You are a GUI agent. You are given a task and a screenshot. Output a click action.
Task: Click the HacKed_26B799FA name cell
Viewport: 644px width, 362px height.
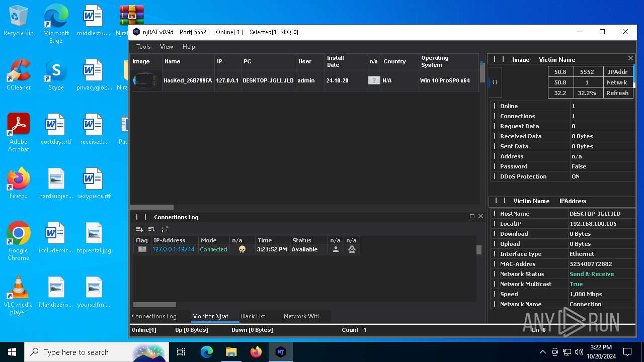[188, 80]
